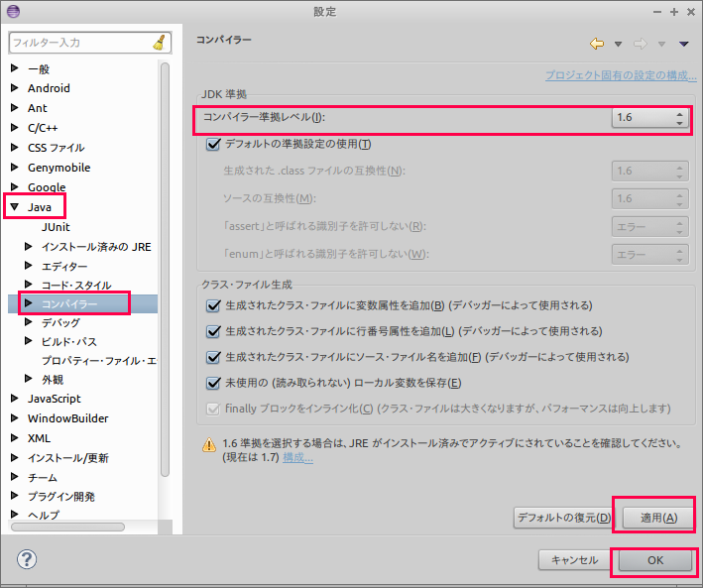Expand the コンパイラー tree node
Image resolution: width=703 pixels, height=588 pixels.
click(x=28, y=302)
